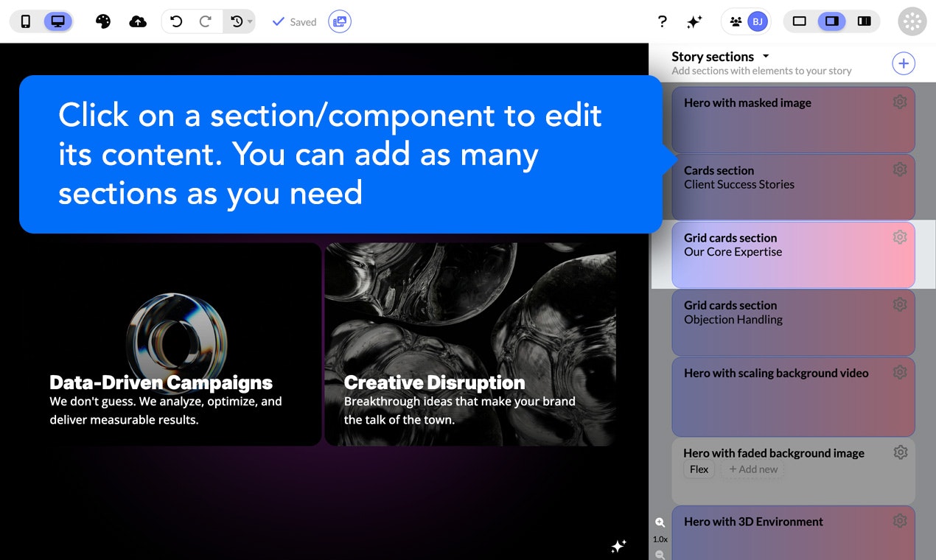Click the cloud upload publish icon
The height and width of the screenshot is (560, 936).
pyautogui.click(x=138, y=21)
